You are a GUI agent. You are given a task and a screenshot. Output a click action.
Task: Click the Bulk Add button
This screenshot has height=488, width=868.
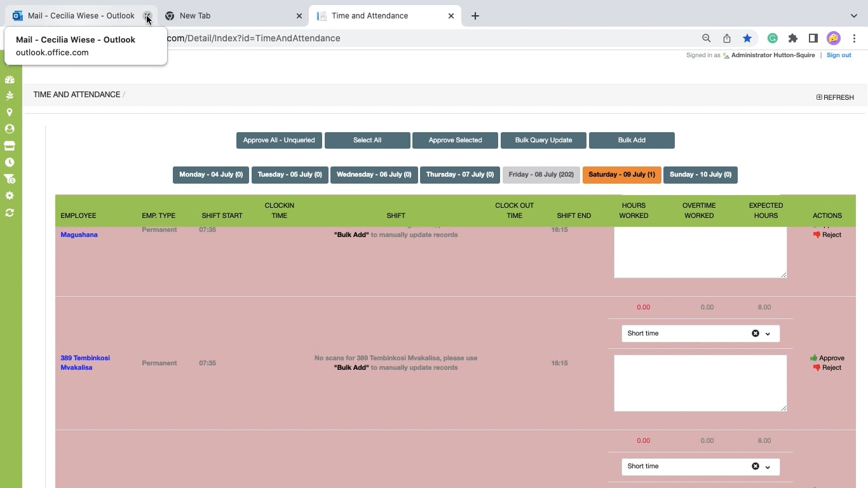(x=632, y=140)
